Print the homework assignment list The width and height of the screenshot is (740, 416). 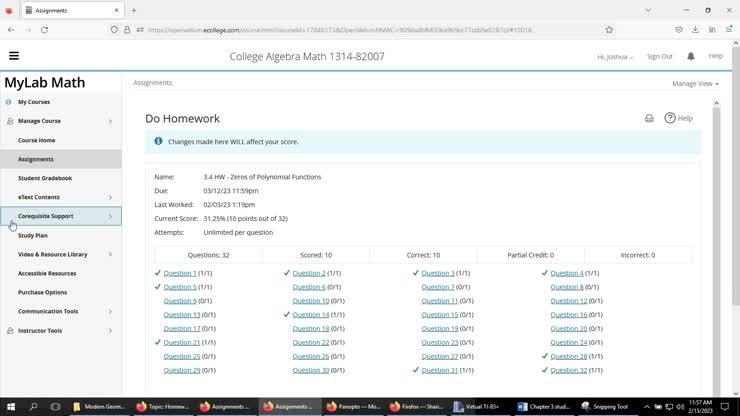click(x=649, y=118)
